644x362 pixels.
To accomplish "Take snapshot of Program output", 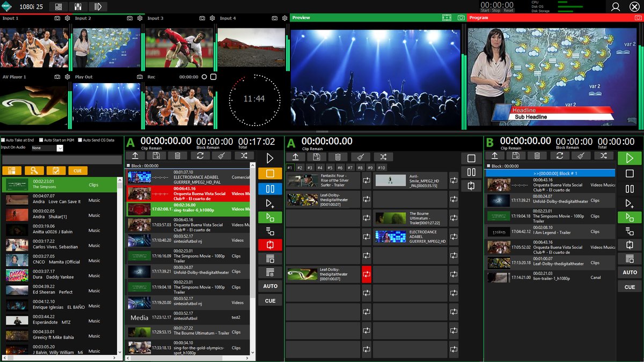I will point(637,18).
